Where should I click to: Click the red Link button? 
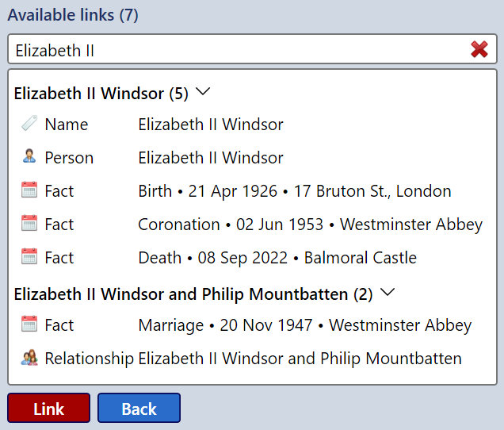[49, 408]
